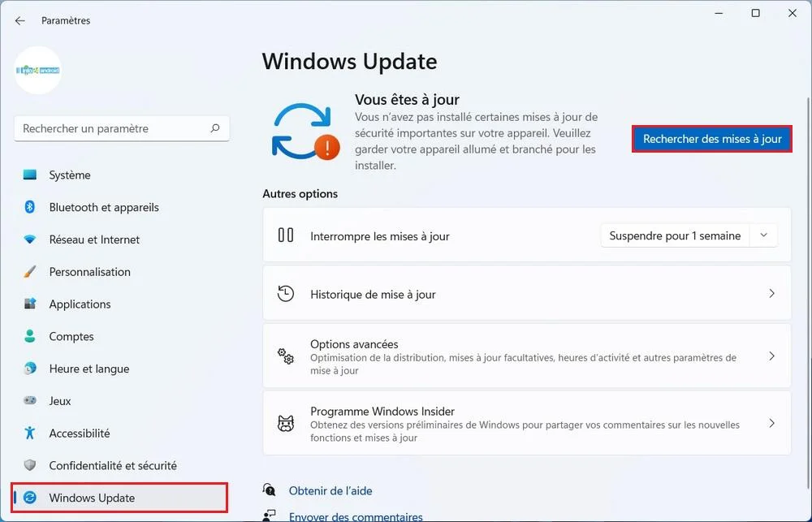Click the Windows Update sidebar icon
The height and width of the screenshot is (522, 812).
[30, 498]
